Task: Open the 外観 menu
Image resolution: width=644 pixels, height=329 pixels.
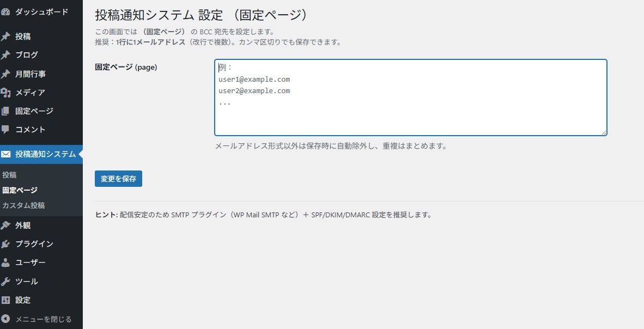Action: click(41, 226)
